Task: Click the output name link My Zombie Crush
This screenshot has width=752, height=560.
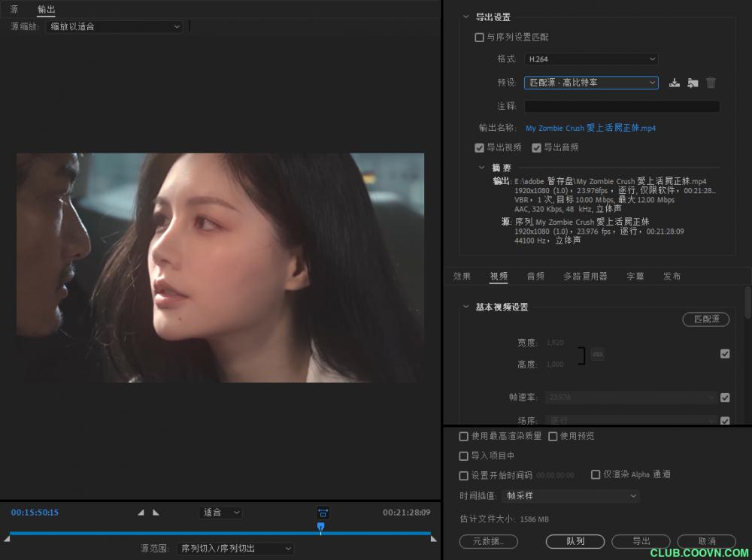Action: [x=590, y=128]
